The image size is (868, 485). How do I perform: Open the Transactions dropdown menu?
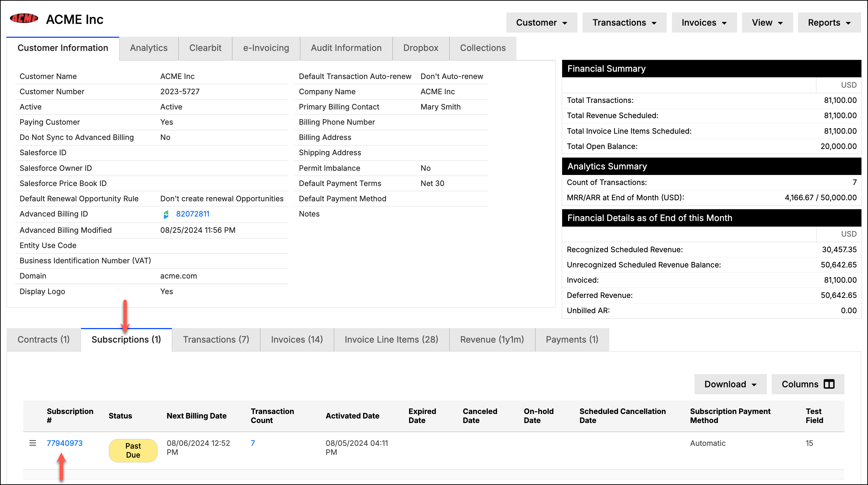624,23
